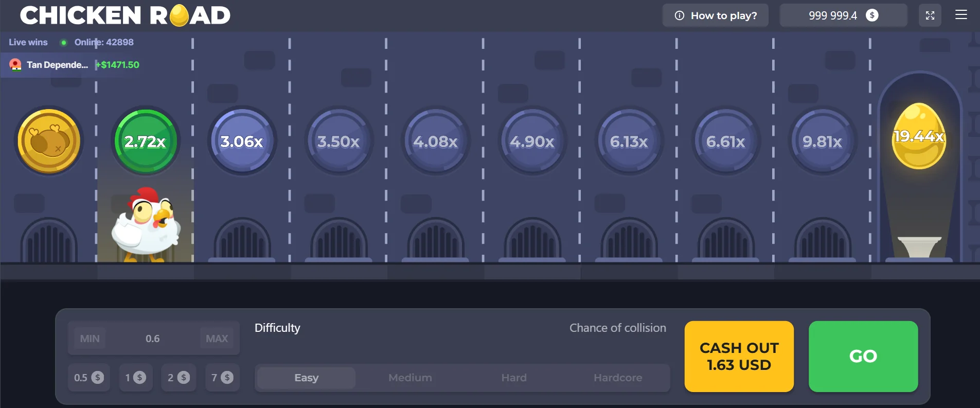Click the Live wins label
The width and height of the screenshot is (980, 408).
pyautogui.click(x=28, y=42)
